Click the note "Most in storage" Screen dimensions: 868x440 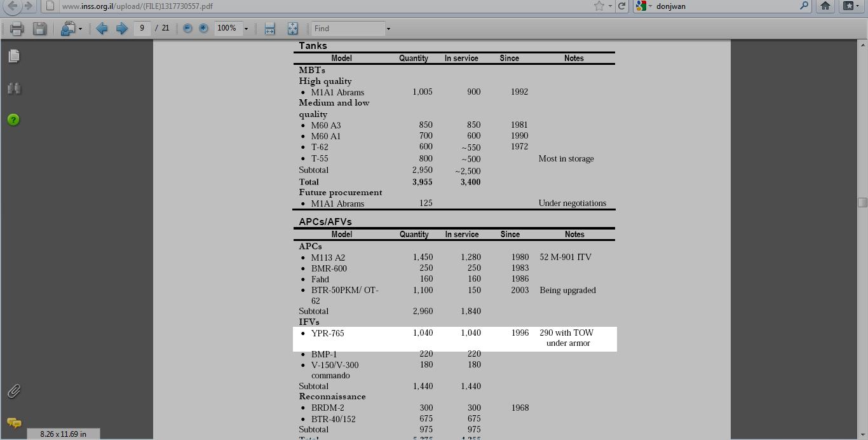(566, 159)
